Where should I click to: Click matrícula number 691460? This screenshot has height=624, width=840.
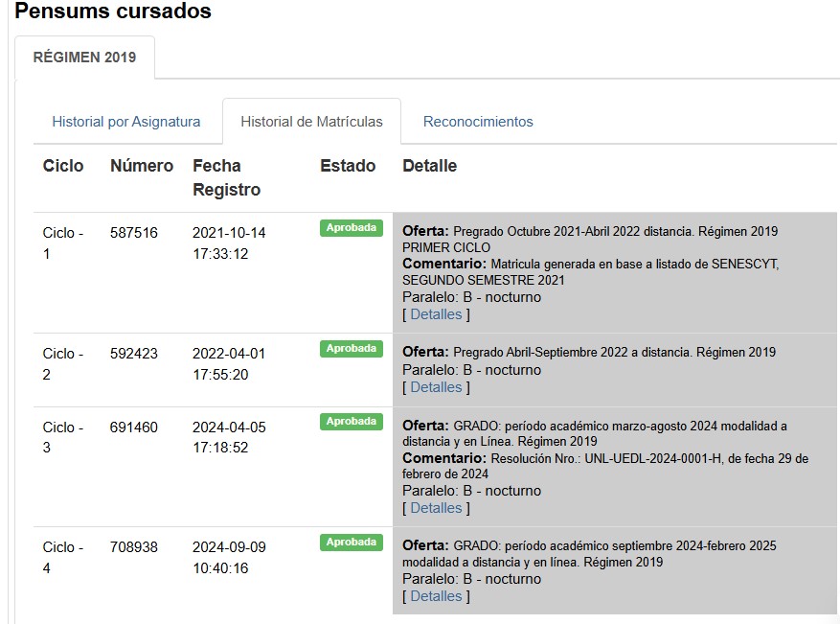coord(134,428)
